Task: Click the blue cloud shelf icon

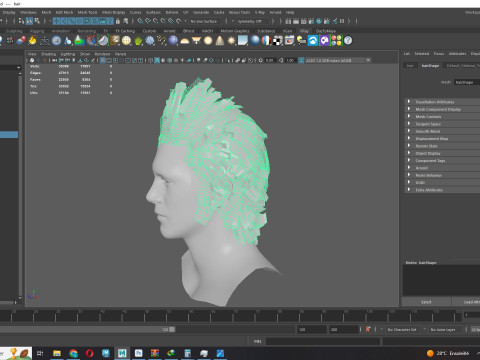Action: [313, 40]
